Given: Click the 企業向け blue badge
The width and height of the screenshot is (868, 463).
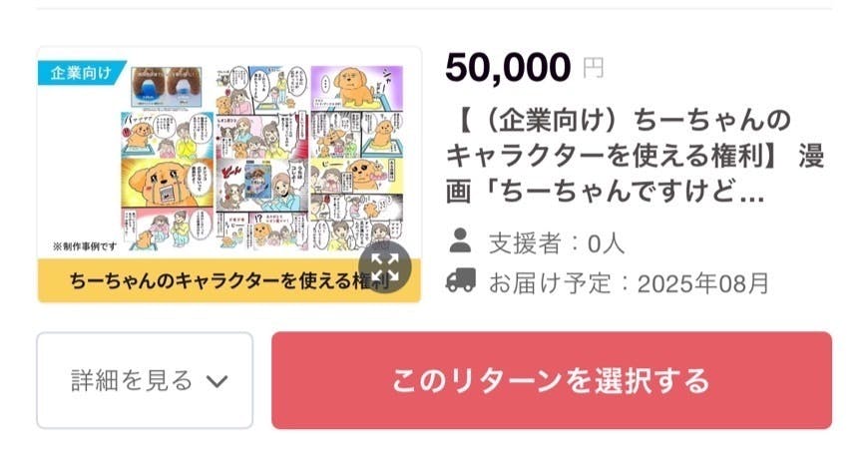Looking at the screenshot, I should 83,73.
